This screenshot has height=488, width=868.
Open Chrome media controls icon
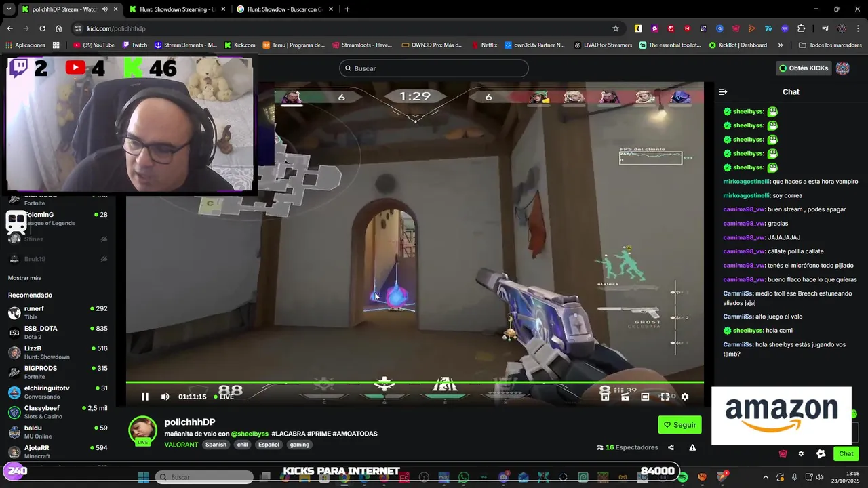[825, 28]
